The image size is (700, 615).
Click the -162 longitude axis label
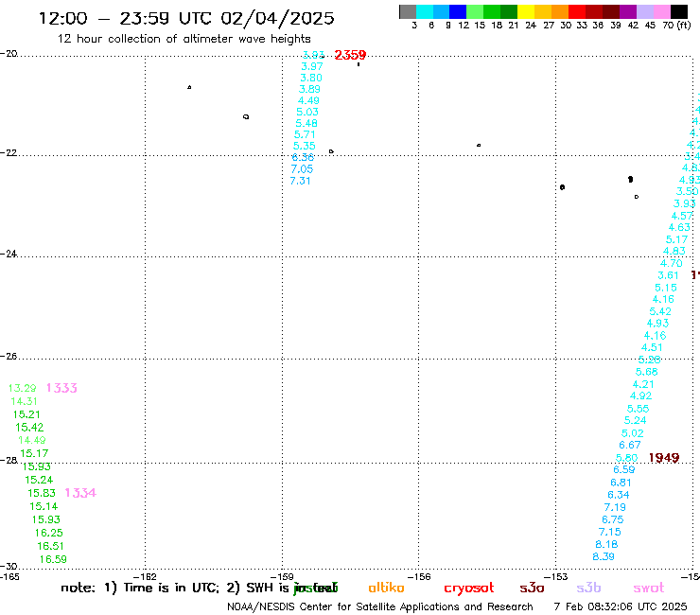145,576
